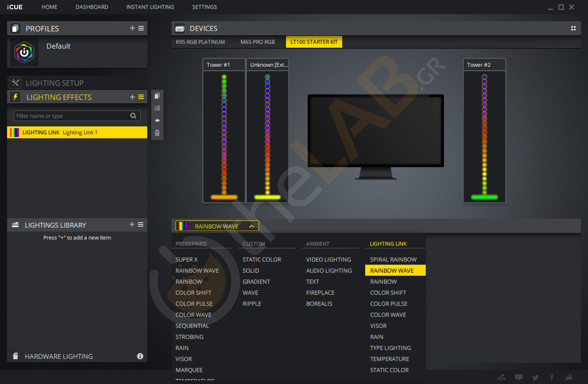
Task: Click the Lighting Effects lightning bolt icon
Action: click(x=15, y=97)
